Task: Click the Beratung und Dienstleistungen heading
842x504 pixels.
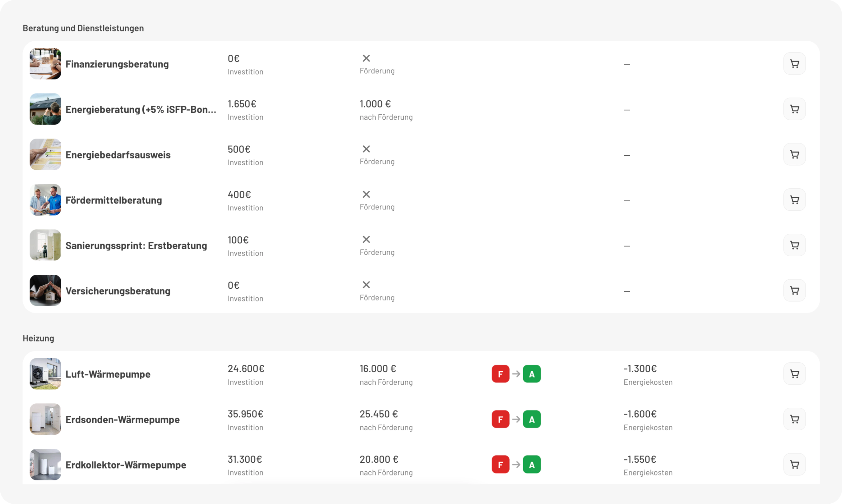Action: (83, 28)
